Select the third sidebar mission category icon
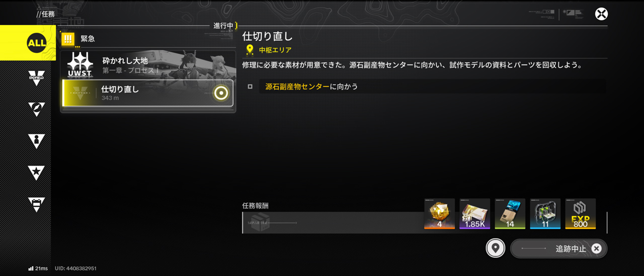 tap(36, 109)
